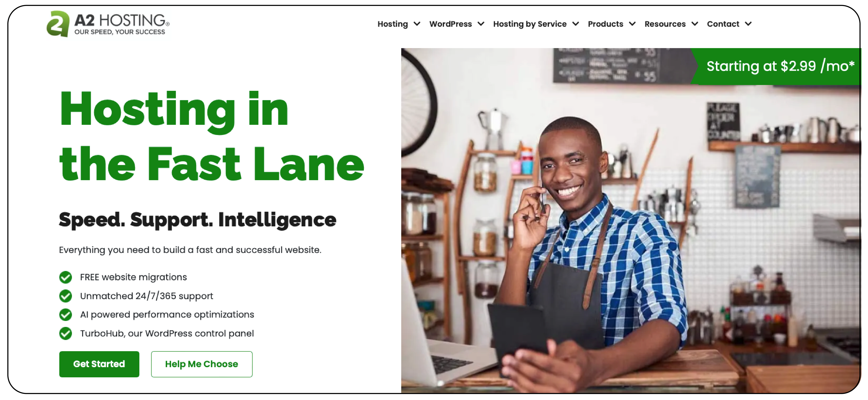
Task: Expand the WordPress menu chevron
Action: [x=481, y=24]
